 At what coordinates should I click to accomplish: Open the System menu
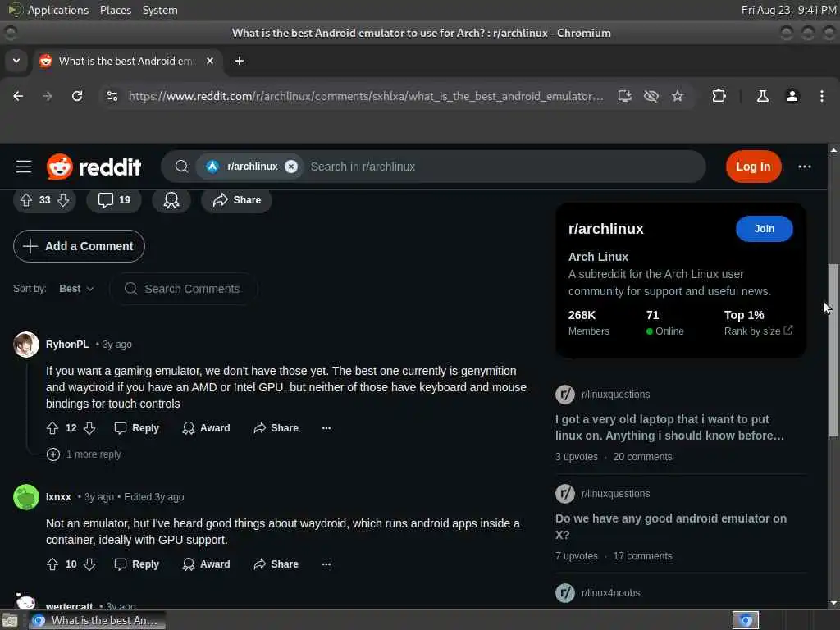tap(160, 10)
